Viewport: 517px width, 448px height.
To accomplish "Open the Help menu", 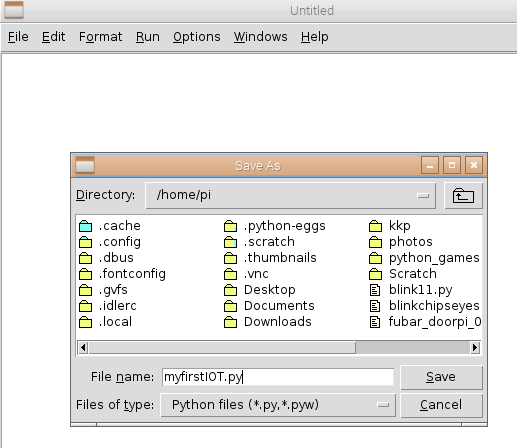I will point(314,37).
